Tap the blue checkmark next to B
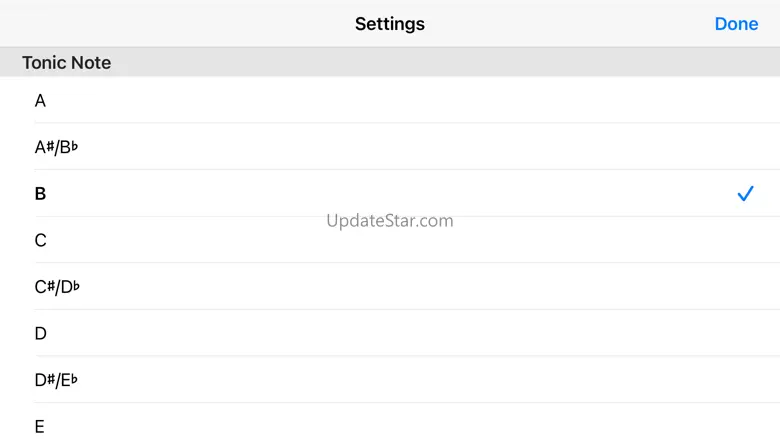Viewport: 780px width, 439px height. (745, 193)
